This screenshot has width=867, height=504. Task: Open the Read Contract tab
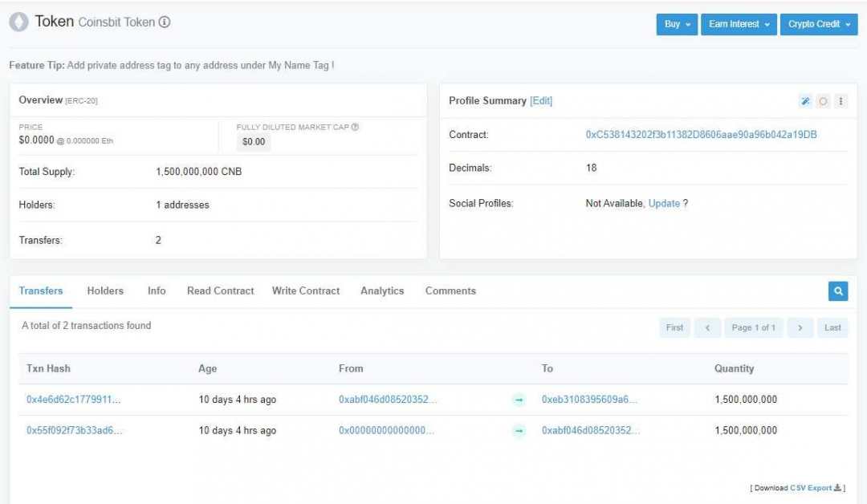[x=220, y=291]
